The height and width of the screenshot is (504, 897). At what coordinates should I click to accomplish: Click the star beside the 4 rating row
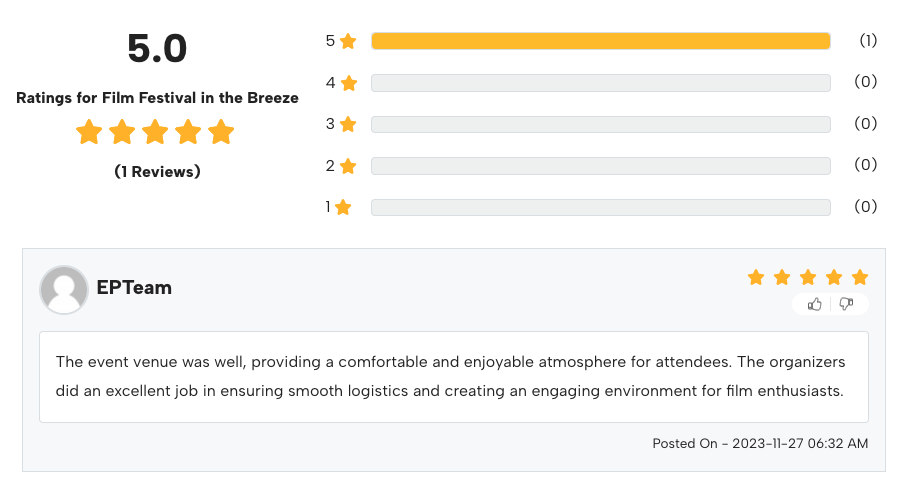348,83
